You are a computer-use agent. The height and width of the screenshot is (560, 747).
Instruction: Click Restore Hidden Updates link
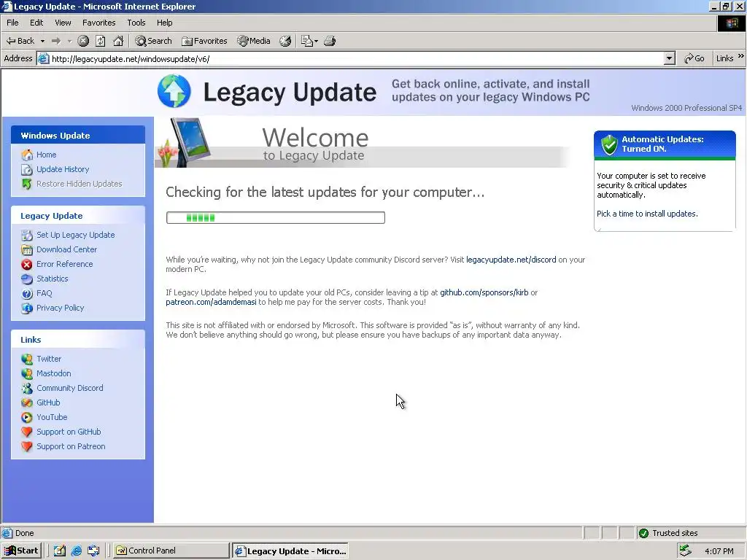[79, 184]
